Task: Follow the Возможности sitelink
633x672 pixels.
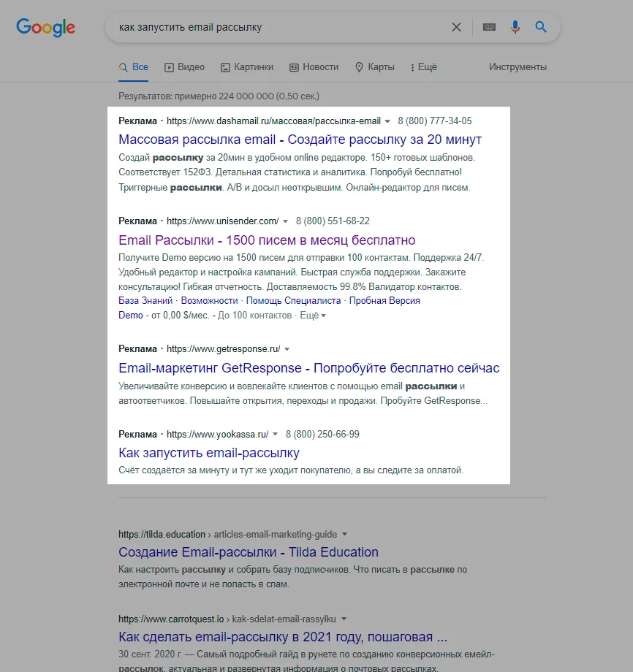Action: tap(209, 300)
